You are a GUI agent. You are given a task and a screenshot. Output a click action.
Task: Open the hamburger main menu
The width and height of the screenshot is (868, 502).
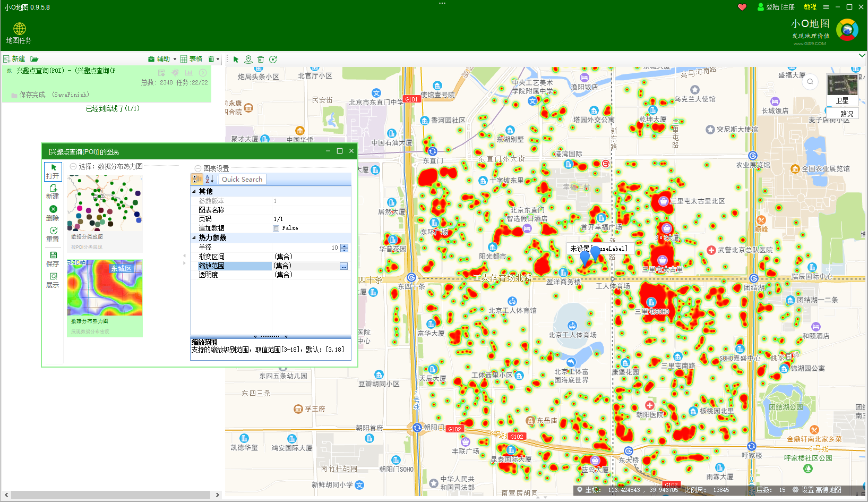click(x=826, y=7)
